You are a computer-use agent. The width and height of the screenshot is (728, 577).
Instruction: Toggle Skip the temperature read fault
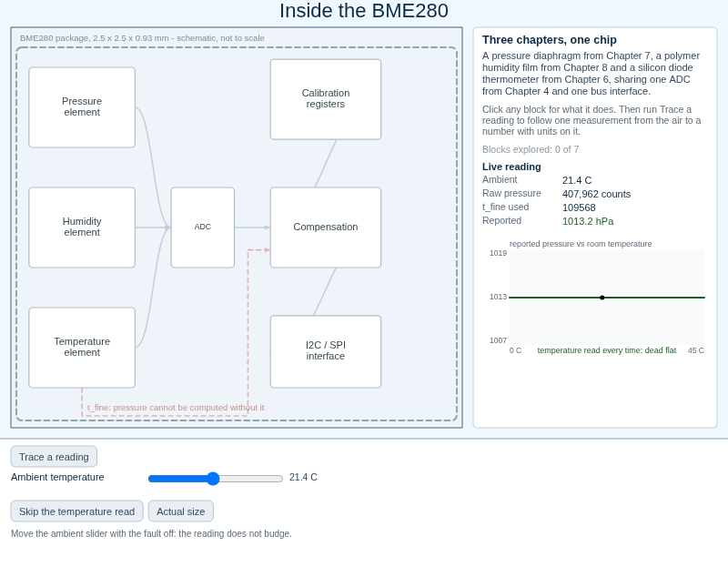point(77,511)
